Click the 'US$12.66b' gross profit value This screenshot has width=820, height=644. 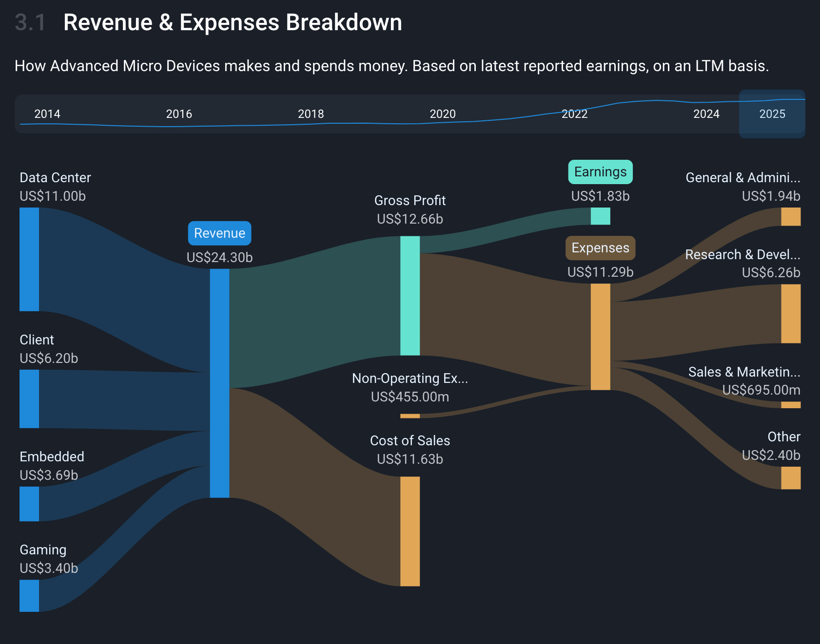(410, 219)
